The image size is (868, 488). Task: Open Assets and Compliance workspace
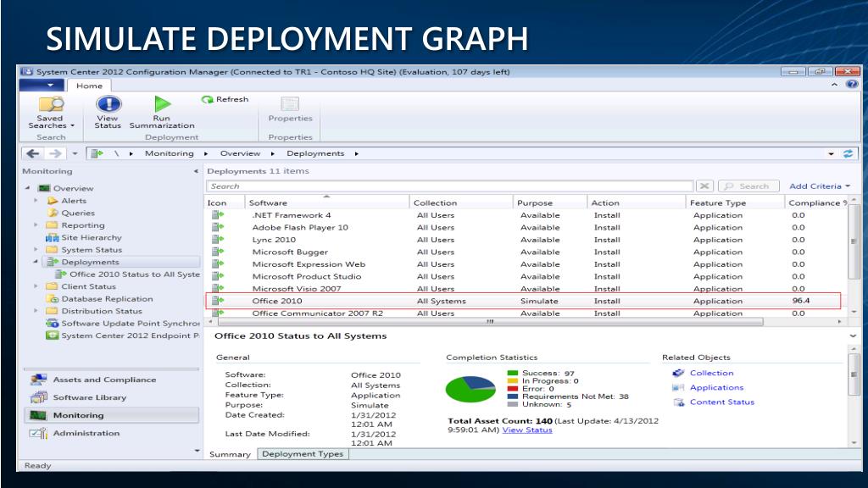[x=103, y=380]
